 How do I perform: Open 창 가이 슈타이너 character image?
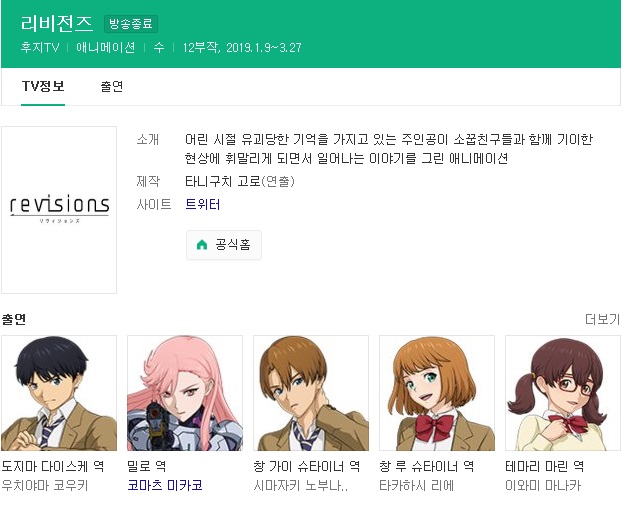tap(311, 393)
